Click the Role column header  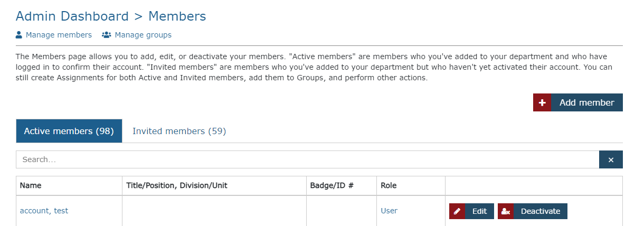411,186
